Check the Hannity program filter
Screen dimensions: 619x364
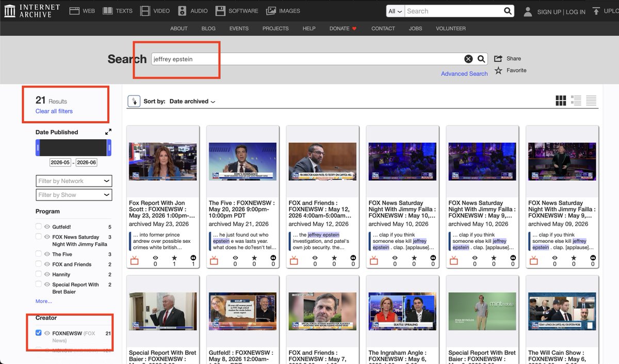point(39,274)
